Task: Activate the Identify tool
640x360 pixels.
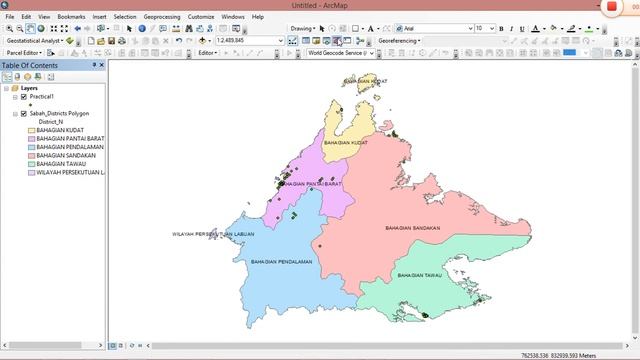Action: click(142, 29)
